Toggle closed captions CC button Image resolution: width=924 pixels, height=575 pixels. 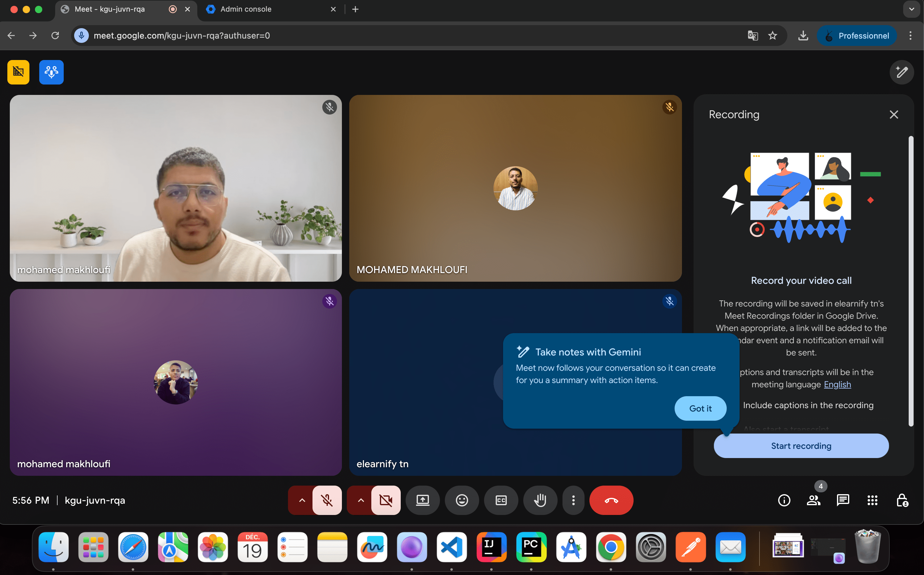pyautogui.click(x=501, y=500)
